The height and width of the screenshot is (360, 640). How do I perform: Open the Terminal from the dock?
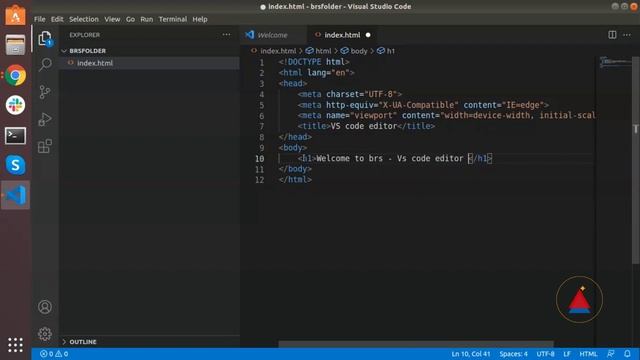16,136
